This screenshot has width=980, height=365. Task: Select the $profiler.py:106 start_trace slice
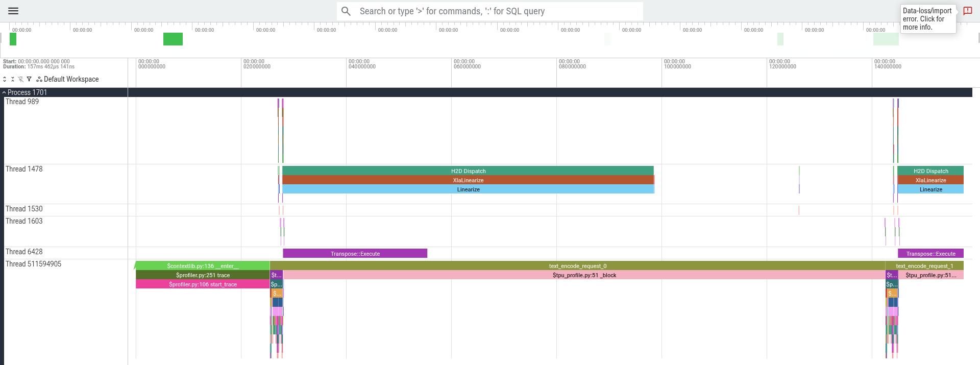[203, 284]
